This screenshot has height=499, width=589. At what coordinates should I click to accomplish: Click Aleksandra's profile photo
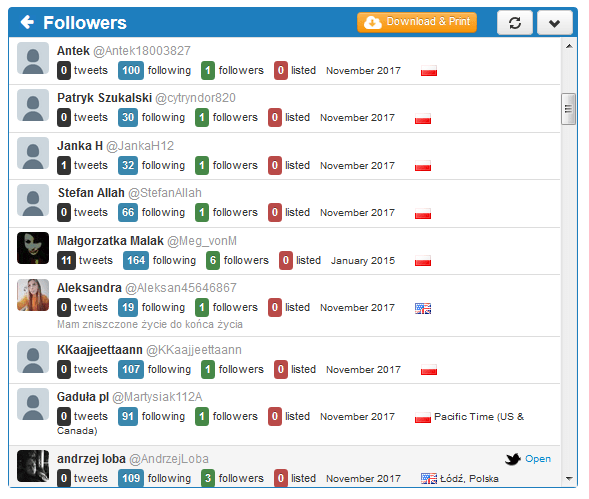pyautogui.click(x=33, y=295)
